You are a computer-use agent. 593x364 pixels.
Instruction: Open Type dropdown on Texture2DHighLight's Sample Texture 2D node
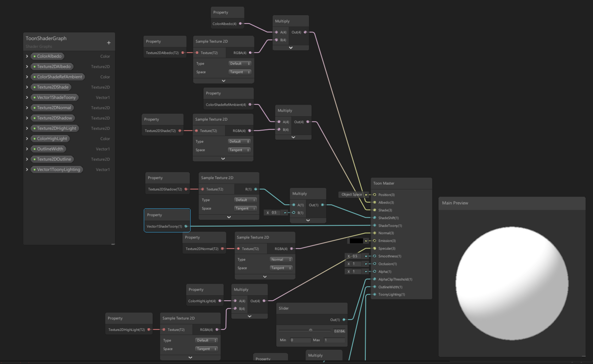pyautogui.click(x=207, y=340)
